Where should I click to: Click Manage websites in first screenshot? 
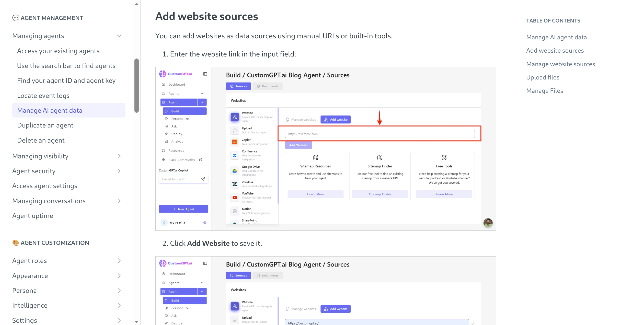[x=301, y=119]
